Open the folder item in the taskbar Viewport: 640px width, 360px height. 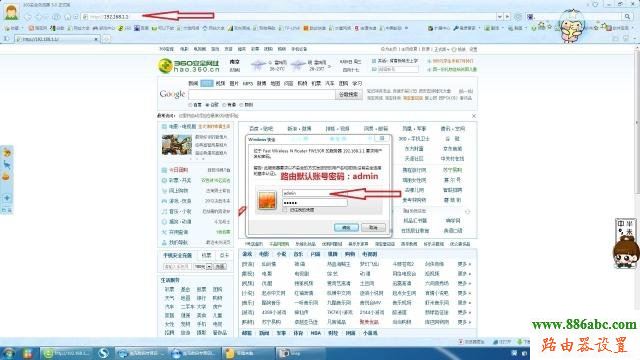(247, 353)
